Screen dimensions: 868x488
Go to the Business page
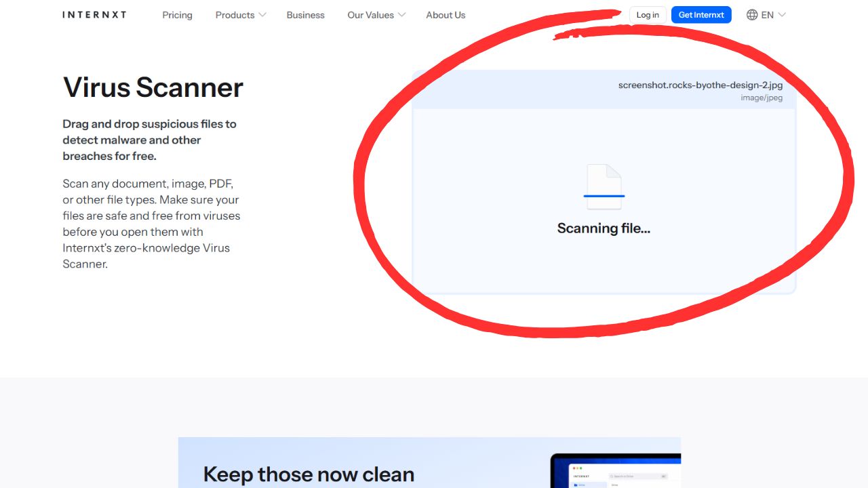[305, 15]
